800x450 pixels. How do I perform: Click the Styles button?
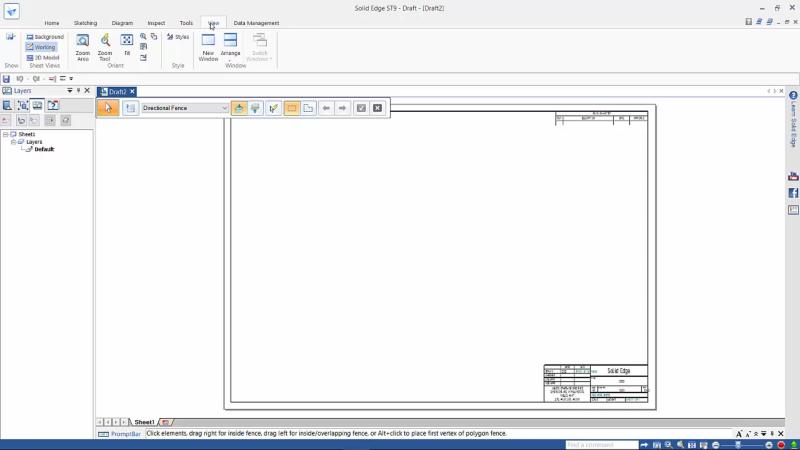pos(178,37)
